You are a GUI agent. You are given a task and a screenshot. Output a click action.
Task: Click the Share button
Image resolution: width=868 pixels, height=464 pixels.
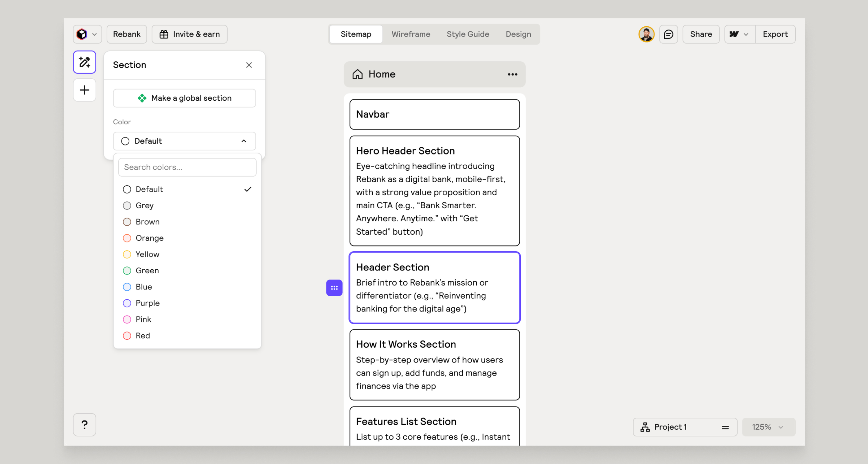[700, 34]
